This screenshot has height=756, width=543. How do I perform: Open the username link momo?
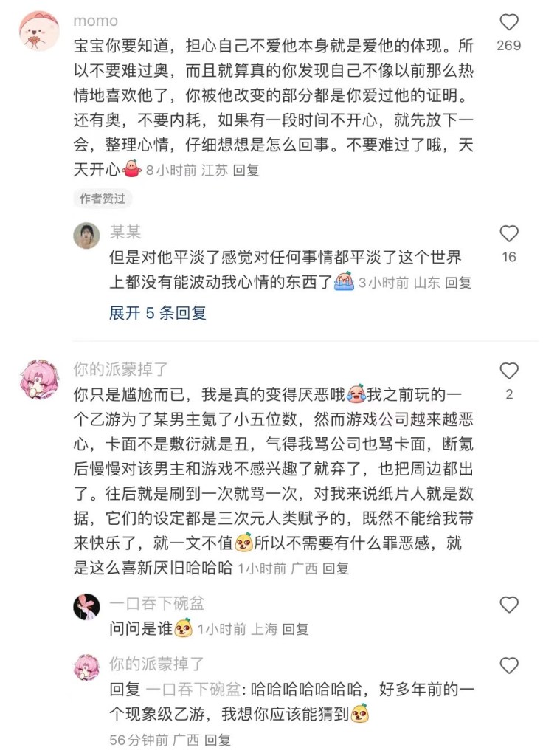pyautogui.click(x=95, y=21)
